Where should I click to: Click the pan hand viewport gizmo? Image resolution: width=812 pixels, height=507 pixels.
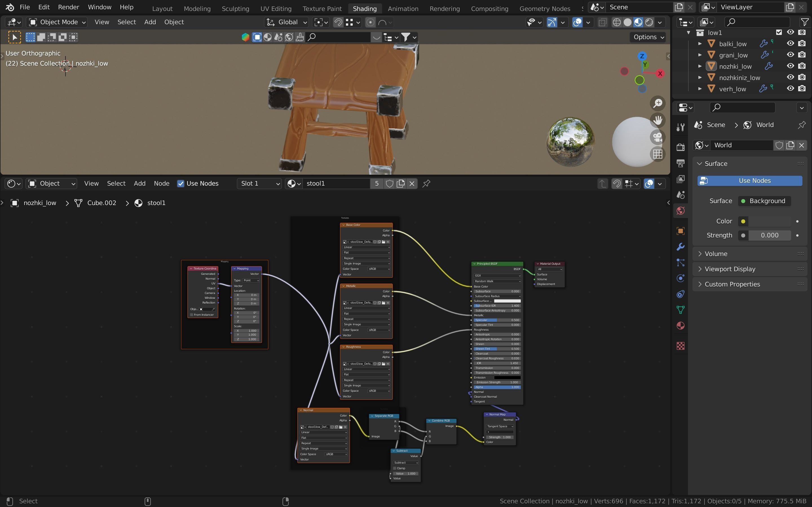point(658,120)
